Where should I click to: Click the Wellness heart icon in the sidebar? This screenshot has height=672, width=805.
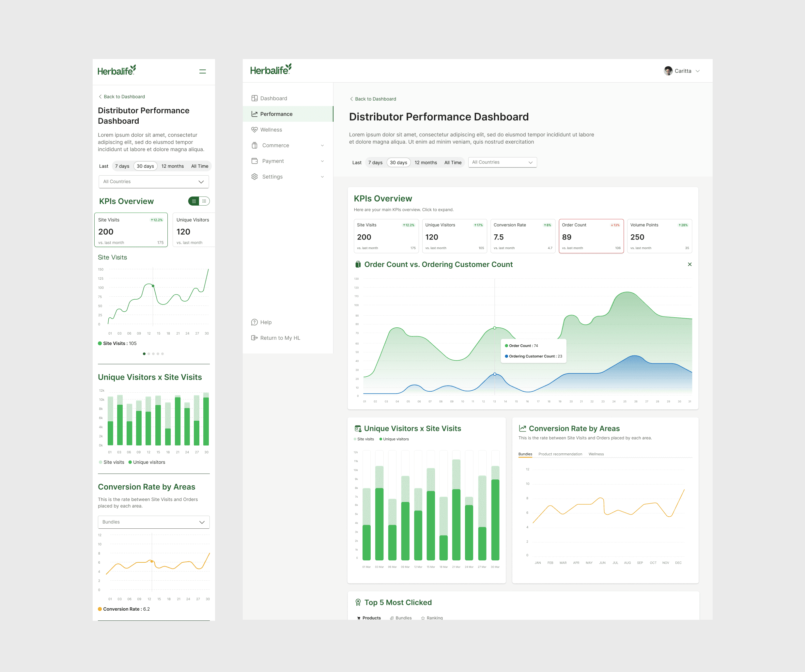254,130
